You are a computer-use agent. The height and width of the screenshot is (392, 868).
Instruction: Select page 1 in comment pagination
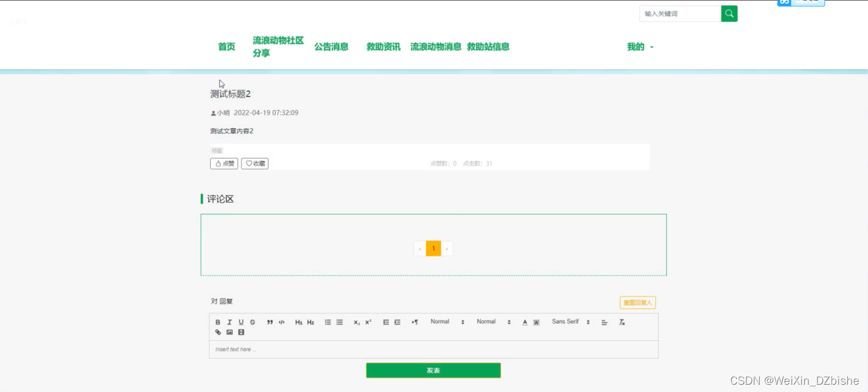(433, 249)
